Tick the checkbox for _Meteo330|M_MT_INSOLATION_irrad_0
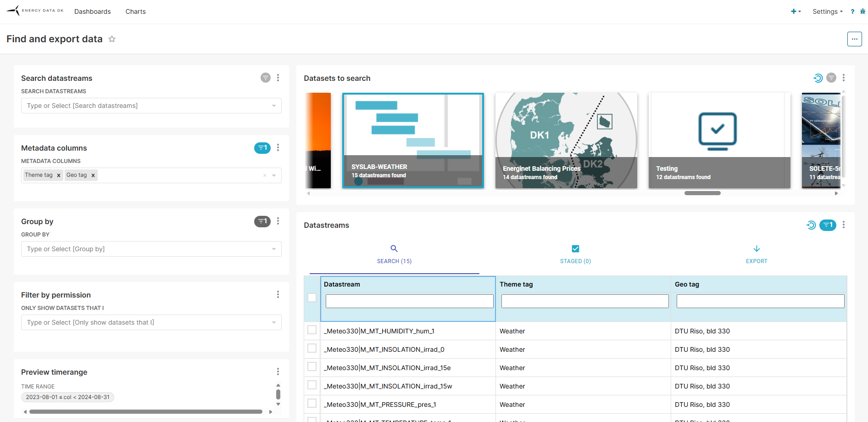868x422 pixels. click(x=312, y=349)
